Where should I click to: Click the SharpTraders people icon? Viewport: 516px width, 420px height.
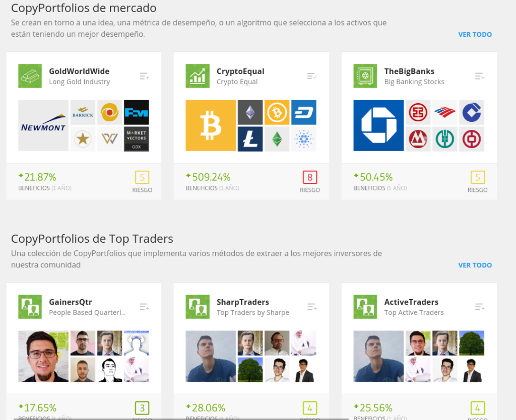[198, 307]
